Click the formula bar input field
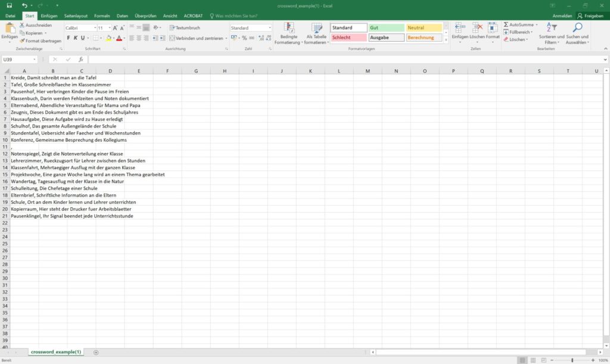The image size is (610, 364). [x=346, y=60]
